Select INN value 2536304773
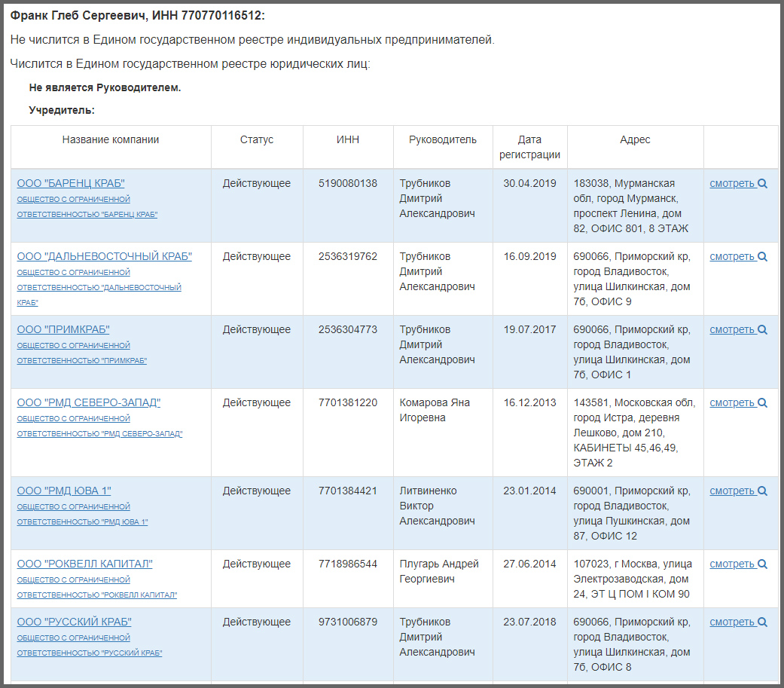This screenshot has width=784, height=688. click(x=348, y=329)
